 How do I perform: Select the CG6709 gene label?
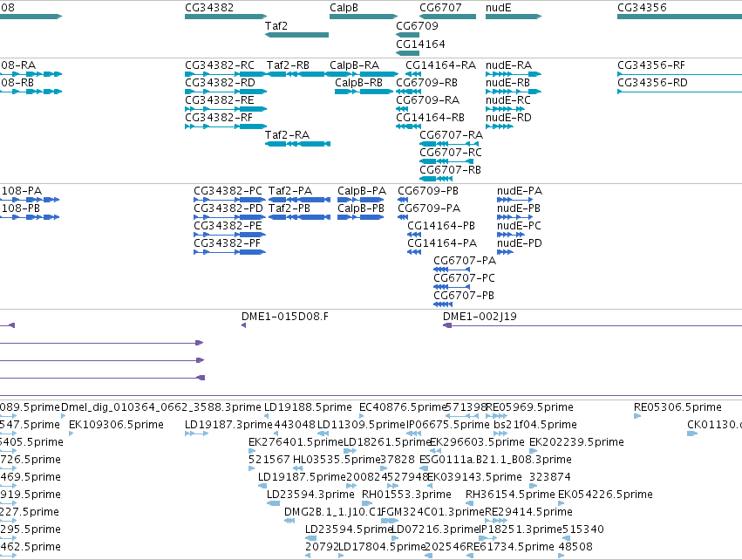418,26
